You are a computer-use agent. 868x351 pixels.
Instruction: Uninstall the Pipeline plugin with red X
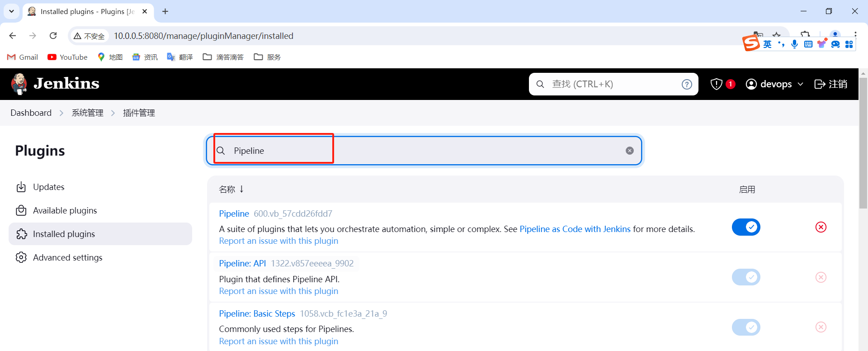click(821, 227)
